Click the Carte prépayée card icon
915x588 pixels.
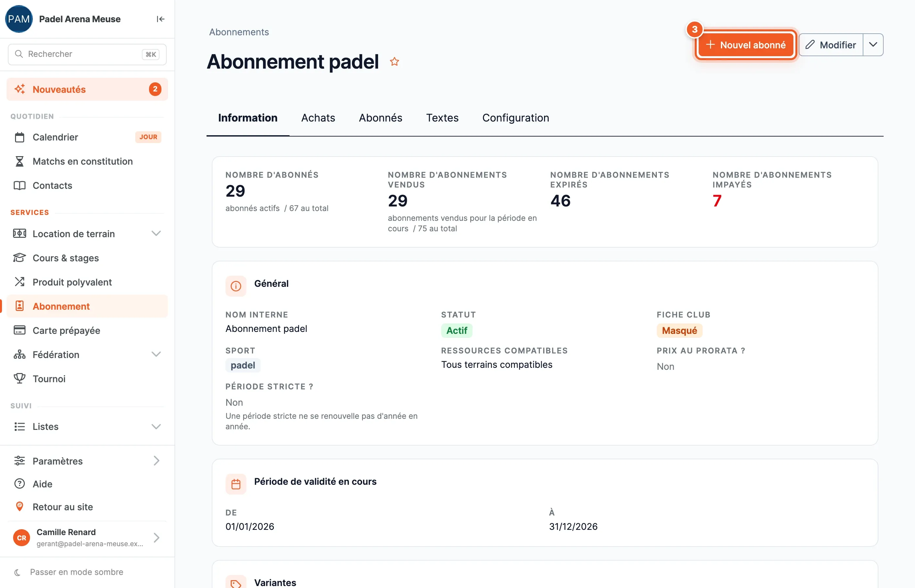click(20, 330)
